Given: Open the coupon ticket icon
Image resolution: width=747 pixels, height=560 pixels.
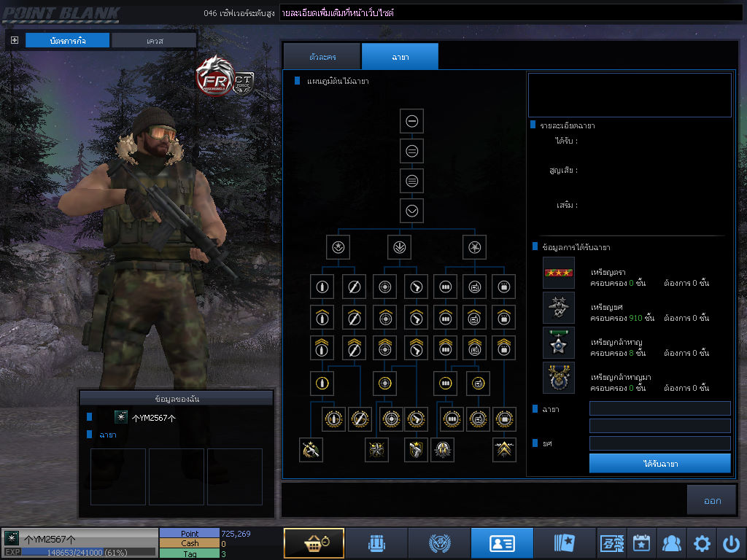Looking at the screenshot, I should [x=612, y=542].
